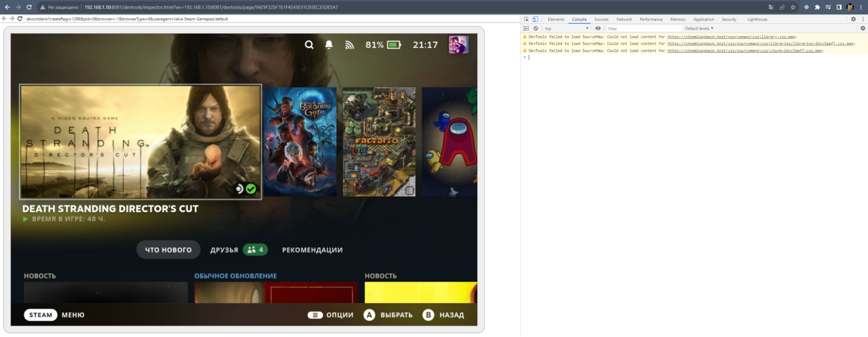Viewport: 868px width, 337px height.
Task: Click the Steam network signal icon
Action: click(350, 45)
